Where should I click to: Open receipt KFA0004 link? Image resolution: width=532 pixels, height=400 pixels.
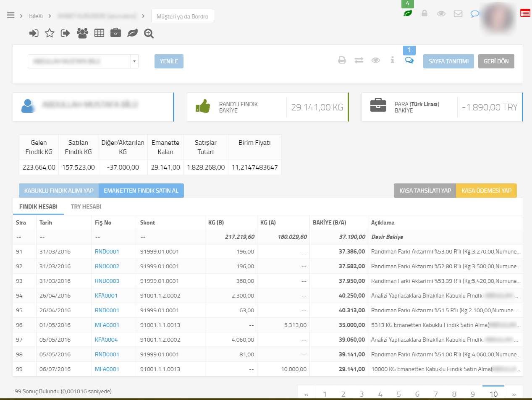pyautogui.click(x=106, y=340)
